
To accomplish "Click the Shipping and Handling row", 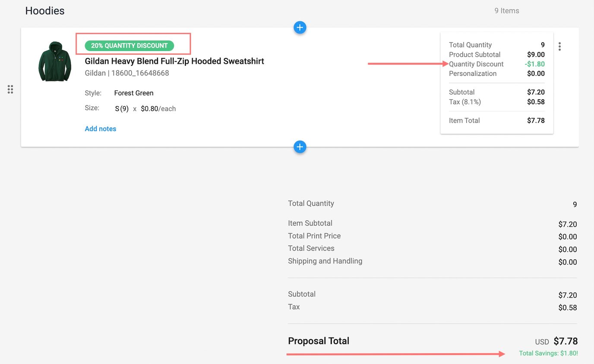I will [x=325, y=261].
